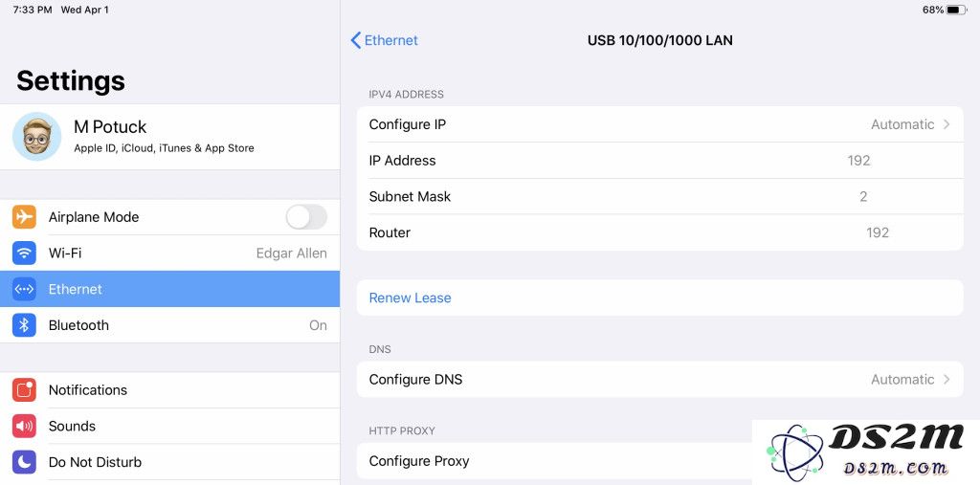Tap the USB 10/100/1000 LAN title
980x485 pixels.
click(660, 40)
